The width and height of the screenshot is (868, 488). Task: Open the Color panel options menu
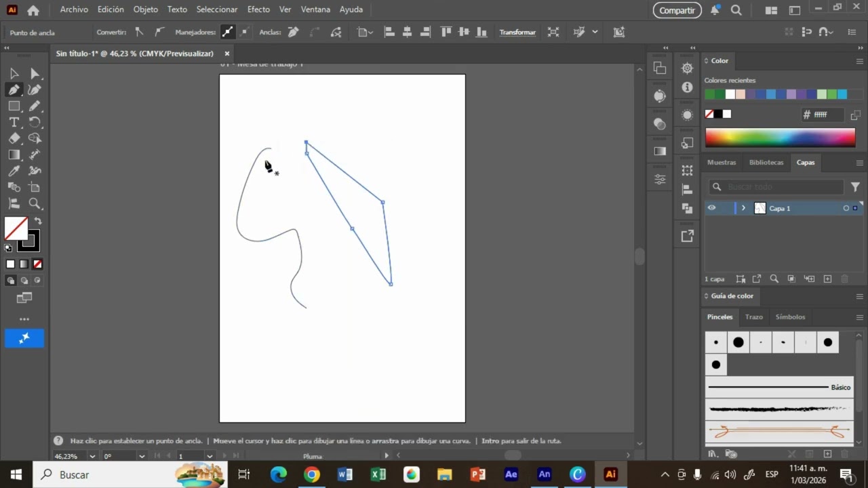click(x=859, y=61)
